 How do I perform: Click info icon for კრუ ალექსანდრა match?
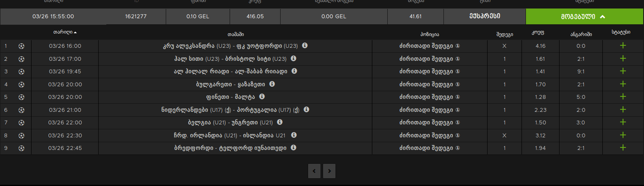click(305, 46)
